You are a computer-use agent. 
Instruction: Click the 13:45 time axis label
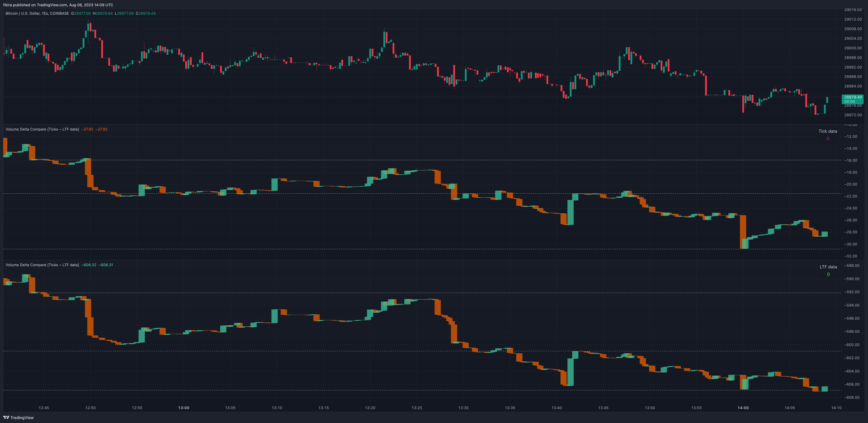click(x=603, y=408)
